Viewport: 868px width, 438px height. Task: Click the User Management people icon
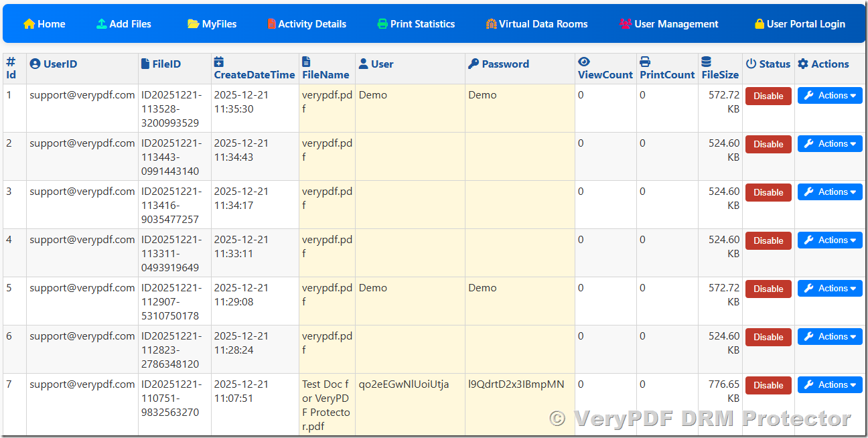pos(626,24)
